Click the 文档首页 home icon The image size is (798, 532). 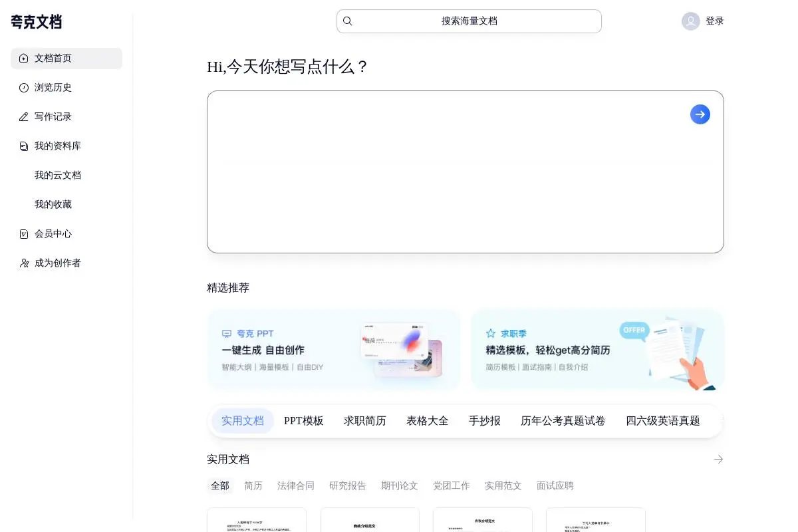(x=24, y=59)
